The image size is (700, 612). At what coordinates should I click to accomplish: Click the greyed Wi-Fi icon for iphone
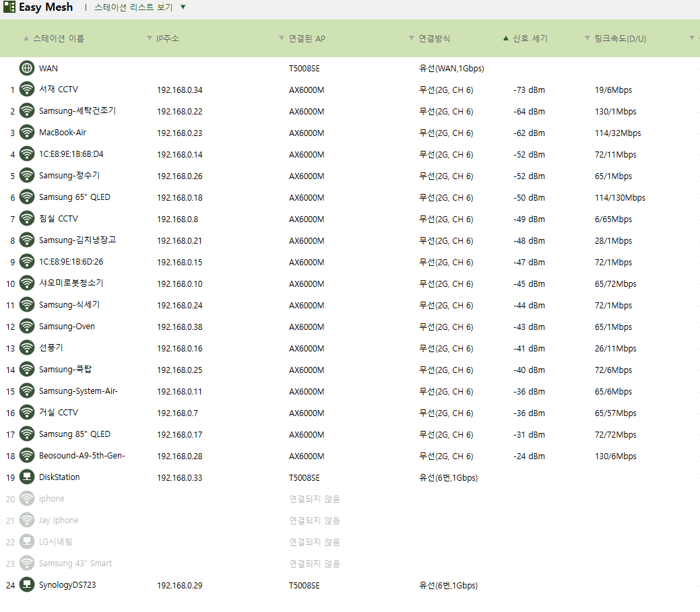coord(27,499)
